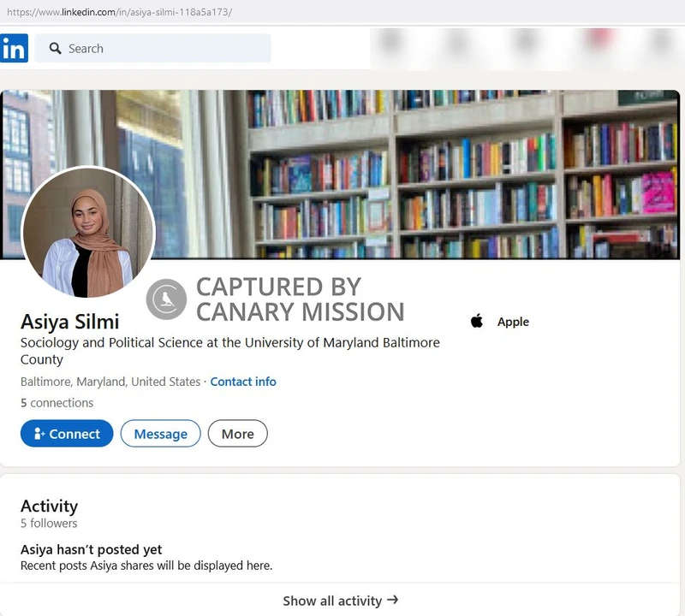The height and width of the screenshot is (616, 685).
Task: Click the magnifier icon inside the search bar
Action: point(54,49)
